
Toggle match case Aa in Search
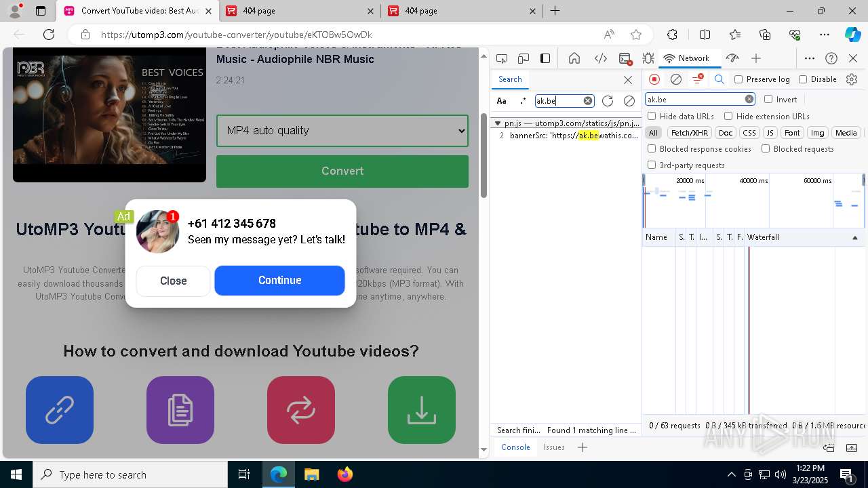(x=502, y=101)
